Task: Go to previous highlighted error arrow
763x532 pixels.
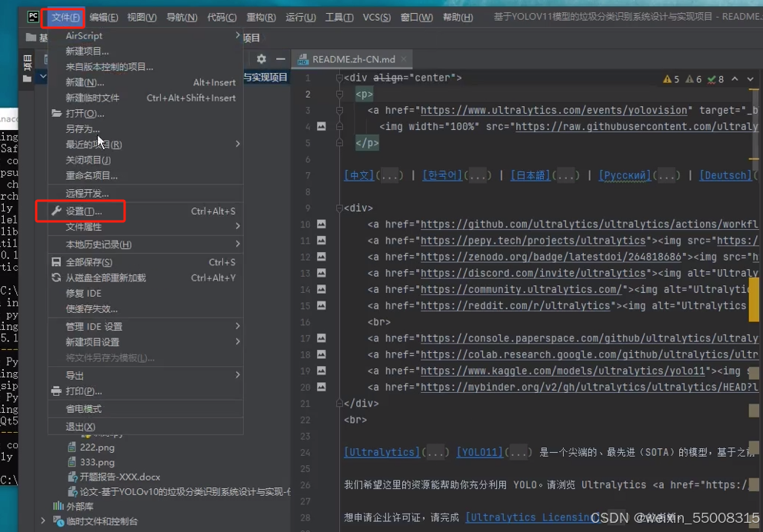Action: point(735,78)
